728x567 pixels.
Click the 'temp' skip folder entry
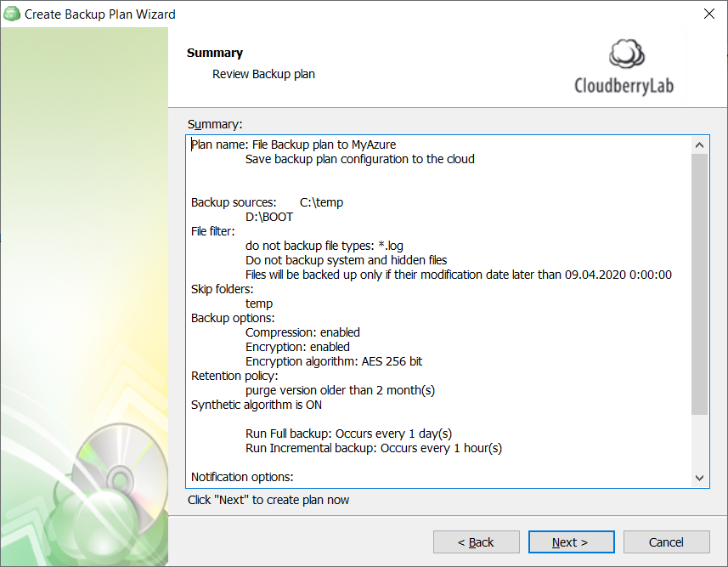[259, 303]
